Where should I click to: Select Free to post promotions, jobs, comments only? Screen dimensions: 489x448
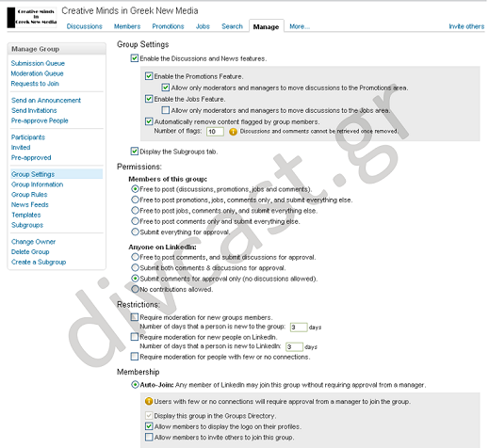[135, 200]
